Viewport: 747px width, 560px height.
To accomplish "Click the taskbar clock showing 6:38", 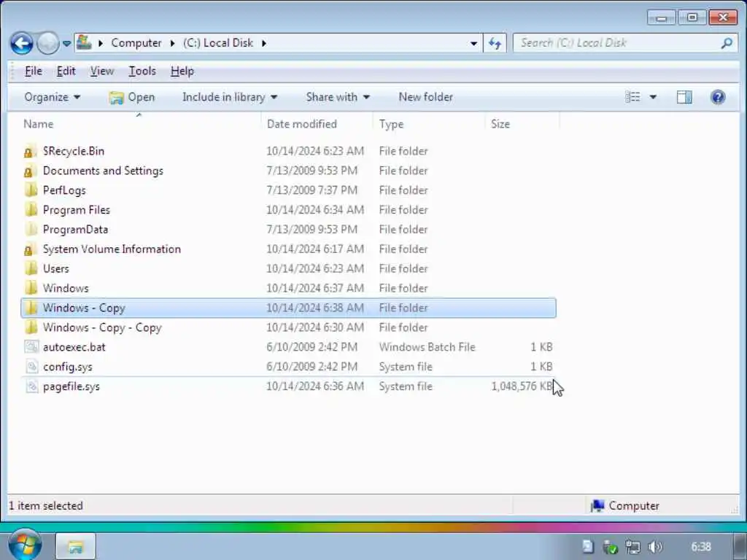I will [x=701, y=547].
